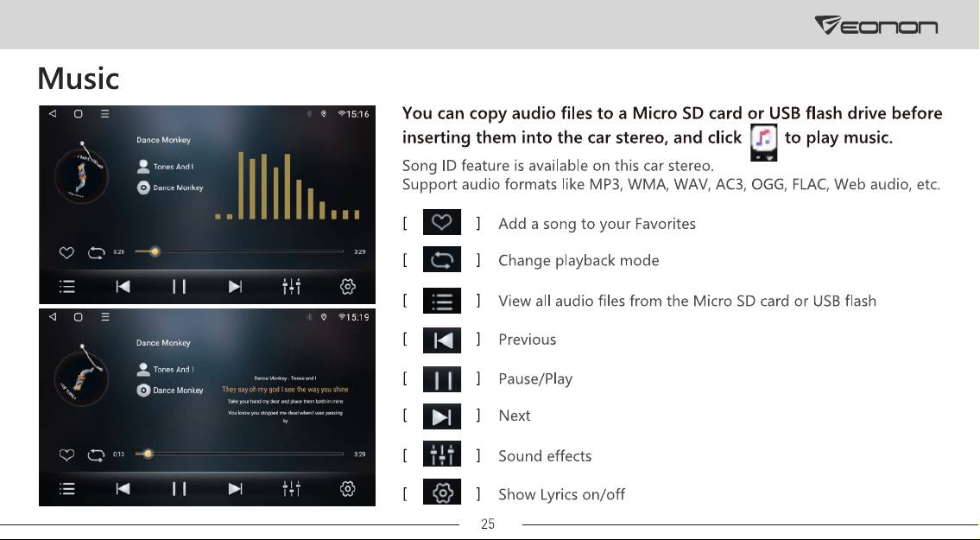Tap the heart favorite icon in top player

(x=66, y=252)
